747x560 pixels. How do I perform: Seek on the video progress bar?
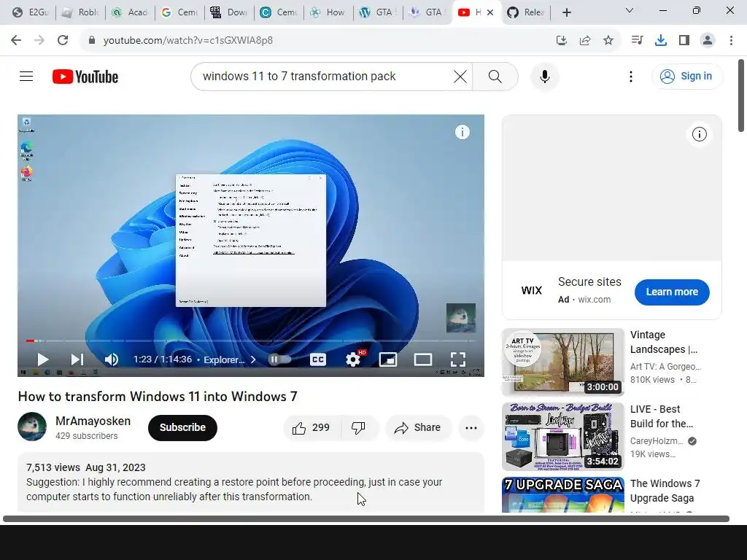coord(251,341)
